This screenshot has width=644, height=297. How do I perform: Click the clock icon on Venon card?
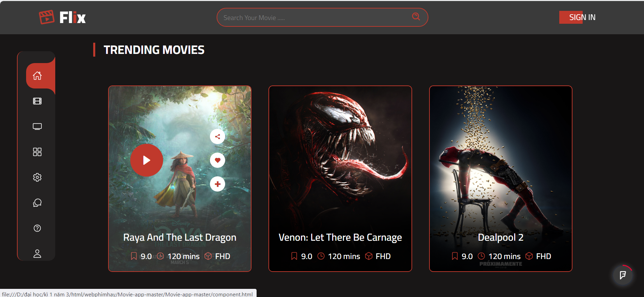point(321,256)
